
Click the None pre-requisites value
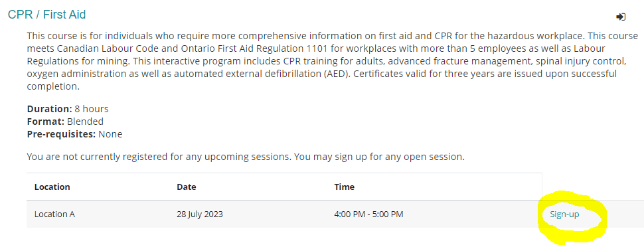coord(110,134)
